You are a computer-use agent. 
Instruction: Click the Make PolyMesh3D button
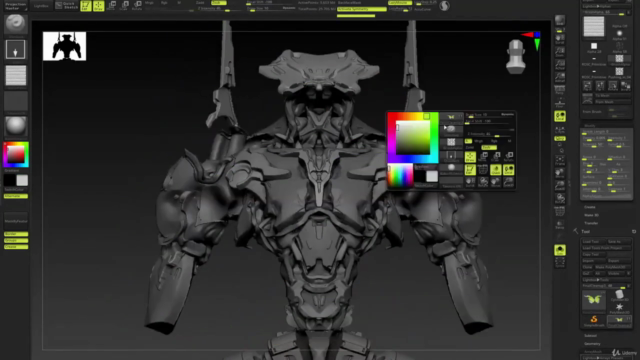coord(612,267)
